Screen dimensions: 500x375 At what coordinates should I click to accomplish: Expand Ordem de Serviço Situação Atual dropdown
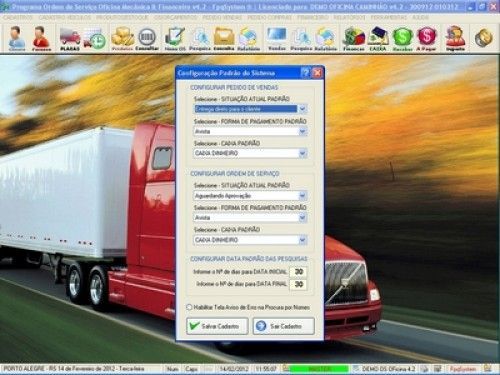point(302,195)
